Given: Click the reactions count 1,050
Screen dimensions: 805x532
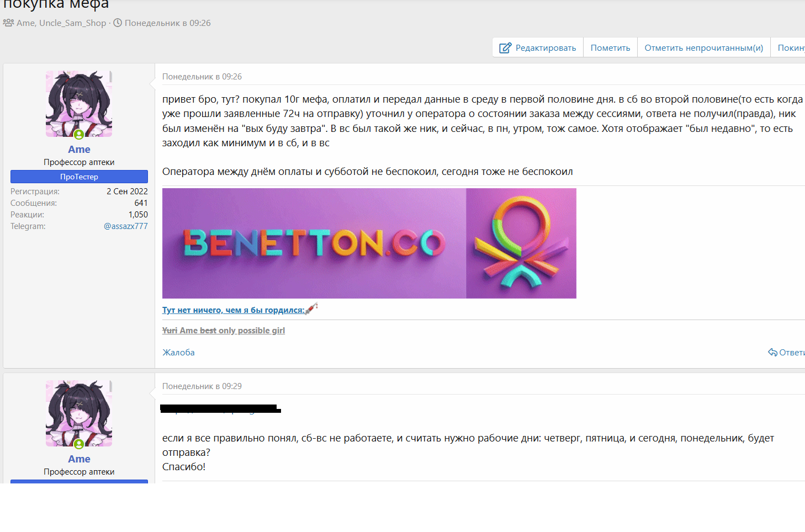Looking at the screenshot, I should click(x=138, y=215).
